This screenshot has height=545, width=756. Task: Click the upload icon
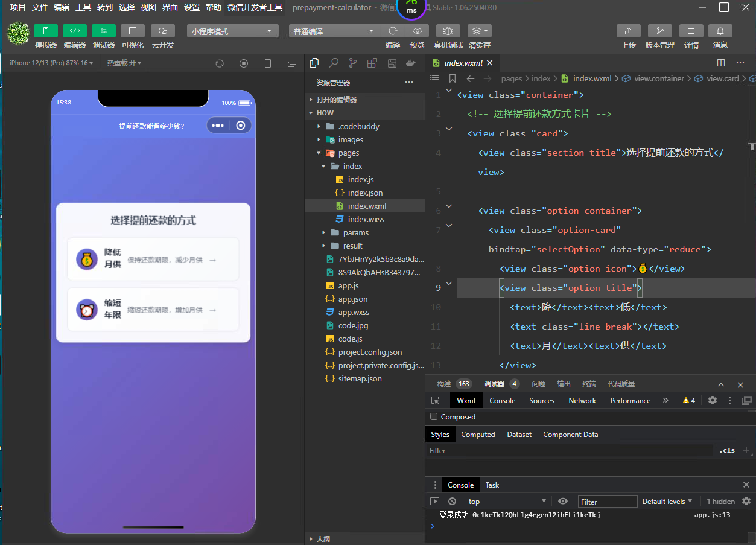[629, 31]
